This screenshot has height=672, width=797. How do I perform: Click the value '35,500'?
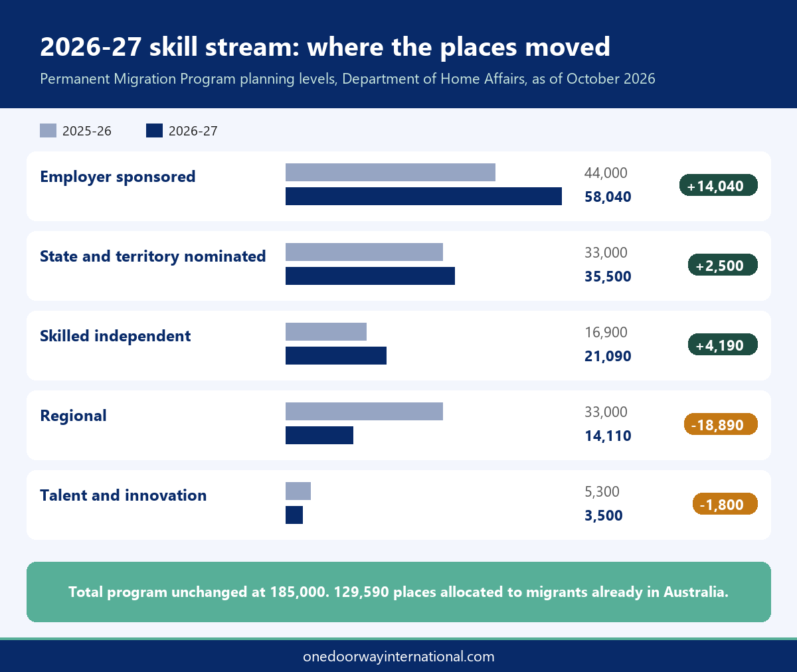pyautogui.click(x=608, y=277)
